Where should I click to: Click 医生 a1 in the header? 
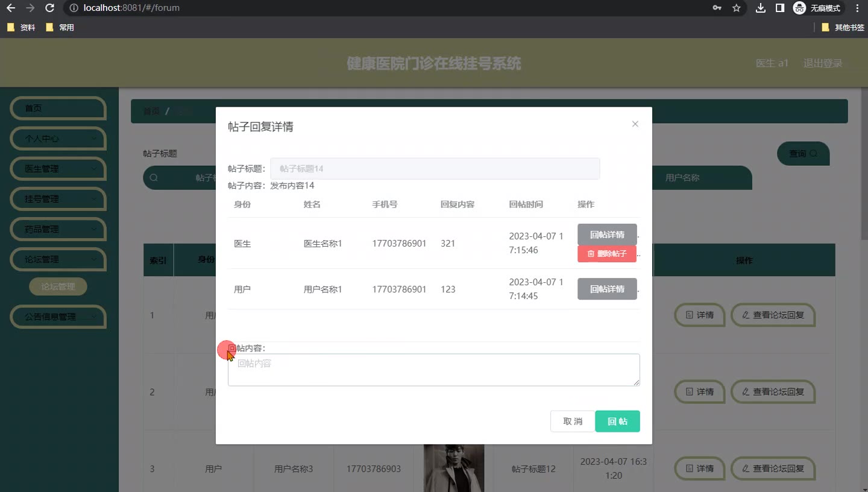tap(772, 63)
